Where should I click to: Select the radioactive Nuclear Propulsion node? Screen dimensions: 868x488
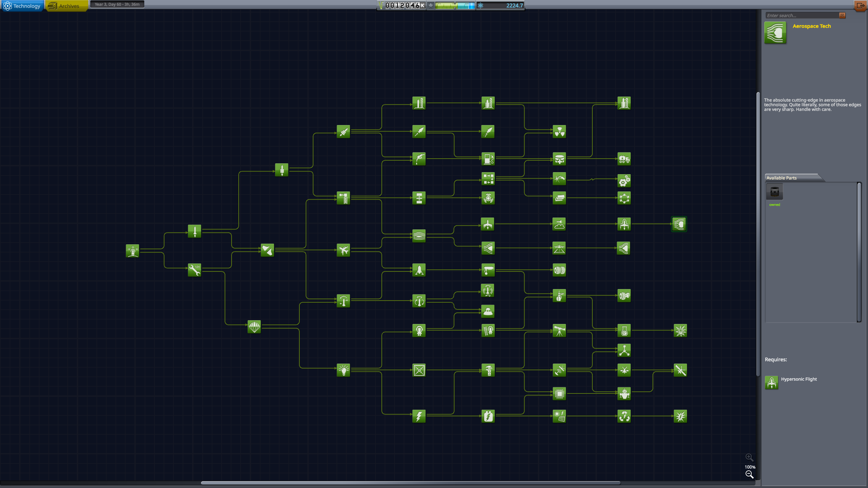pyautogui.click(x=559, y=132)
